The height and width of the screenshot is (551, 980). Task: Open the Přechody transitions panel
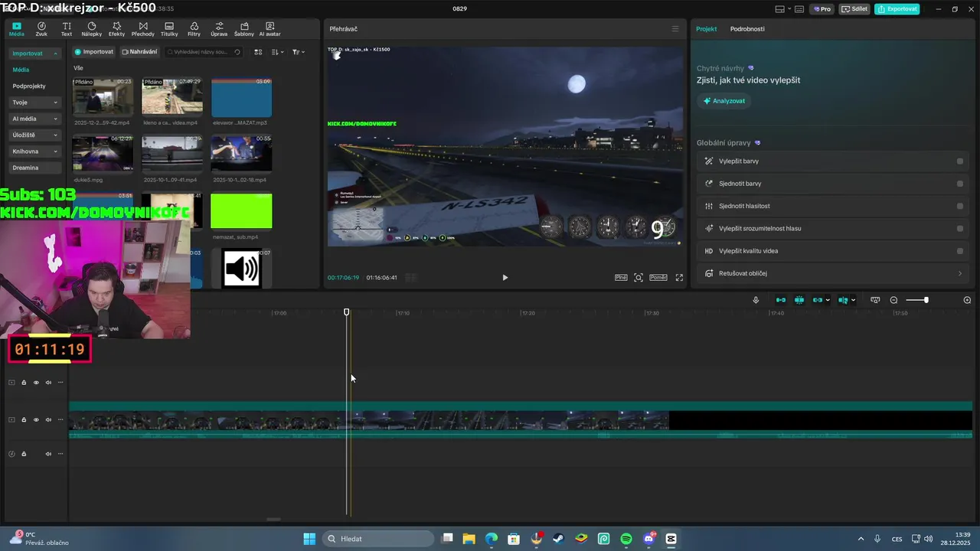[142, 29]
